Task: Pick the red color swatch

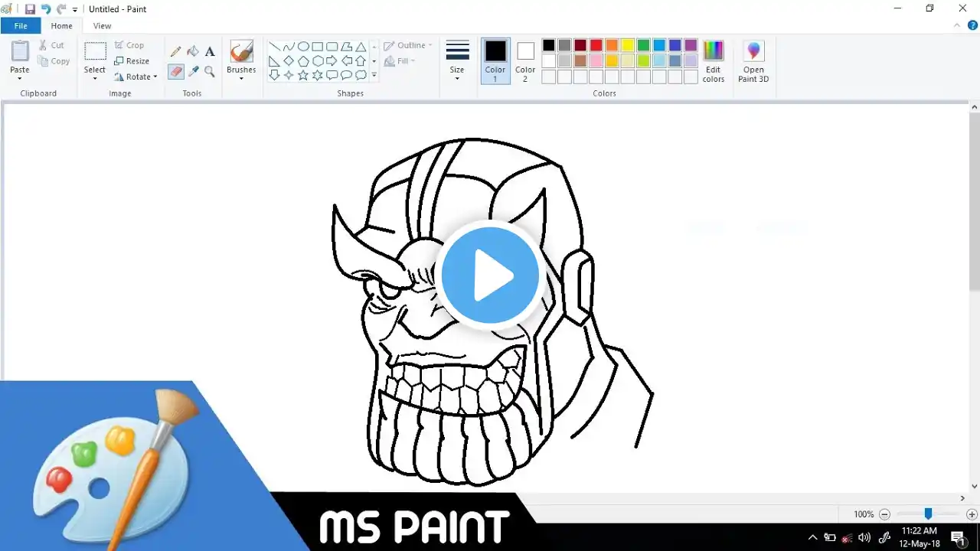Action: click(596, 45)
